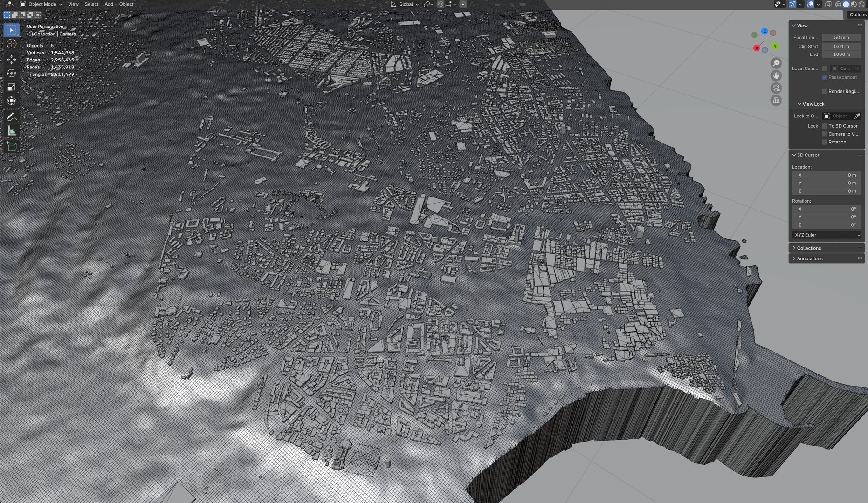Toggle snapping magnet in header

[x=440, y=4]
